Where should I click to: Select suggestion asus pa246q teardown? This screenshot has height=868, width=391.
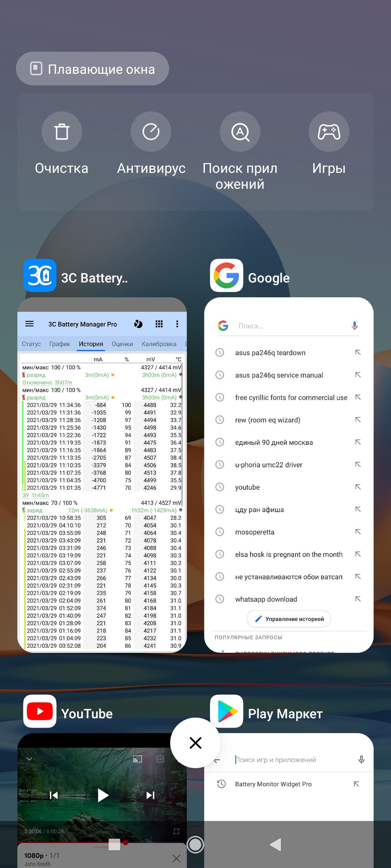click(270, 353)
